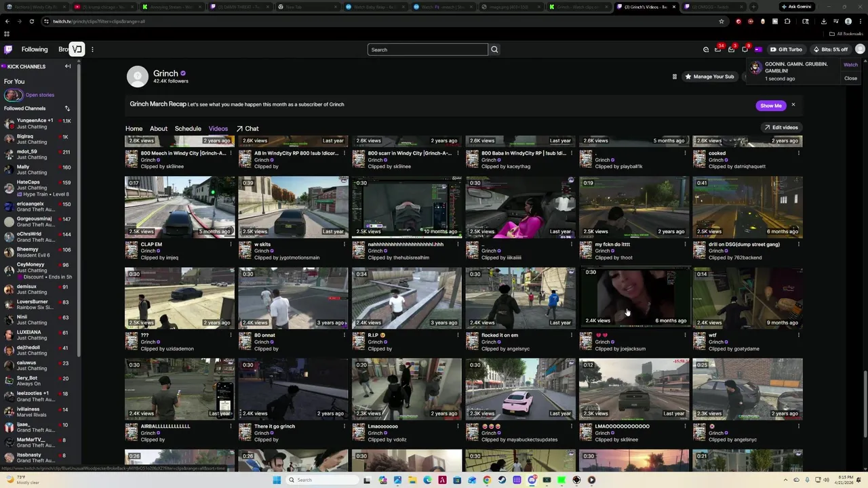Open the 'R.I.P' clip thumbnail
The width and height of the screenshot is (868, 488).
point(407,298)
